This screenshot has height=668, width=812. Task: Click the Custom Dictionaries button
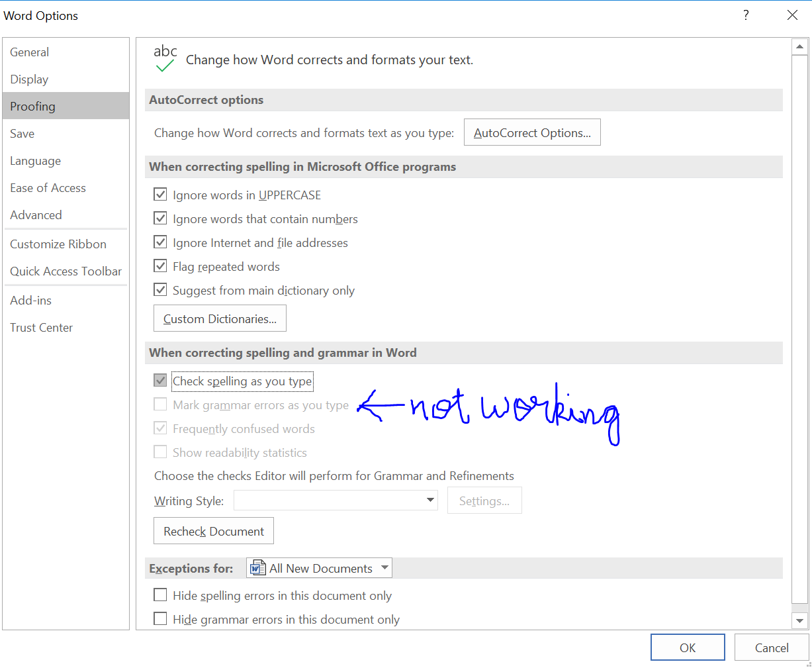pyautogui.click(x=220, y=318)
